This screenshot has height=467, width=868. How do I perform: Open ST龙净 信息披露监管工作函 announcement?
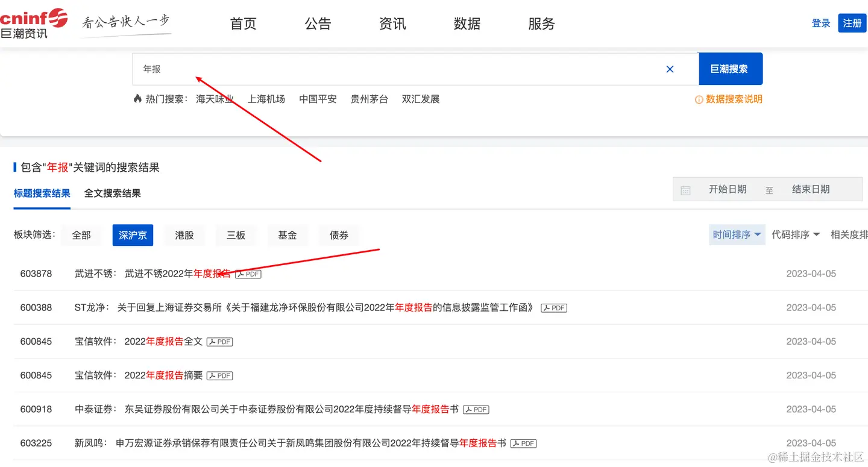325,307
